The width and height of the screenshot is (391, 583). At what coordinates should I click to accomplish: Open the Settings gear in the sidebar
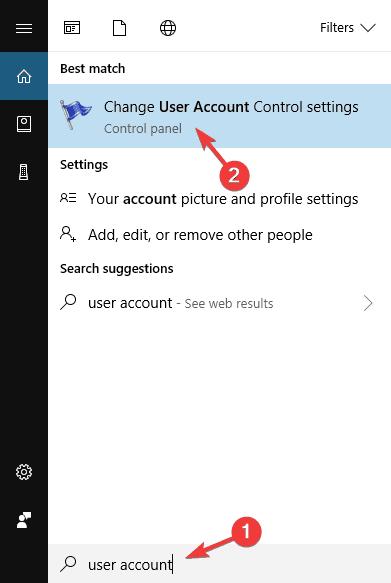[24, 472]
